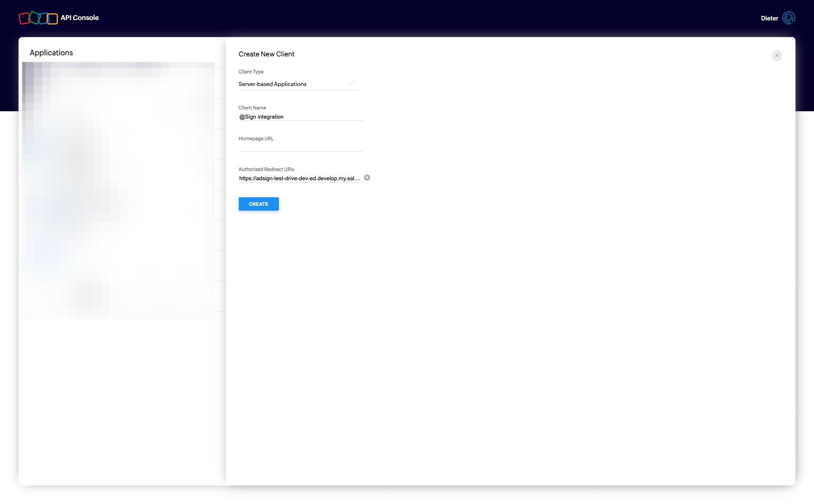Add another redirect URI with plus icon
814x504 pixels.
pos(367,178)
